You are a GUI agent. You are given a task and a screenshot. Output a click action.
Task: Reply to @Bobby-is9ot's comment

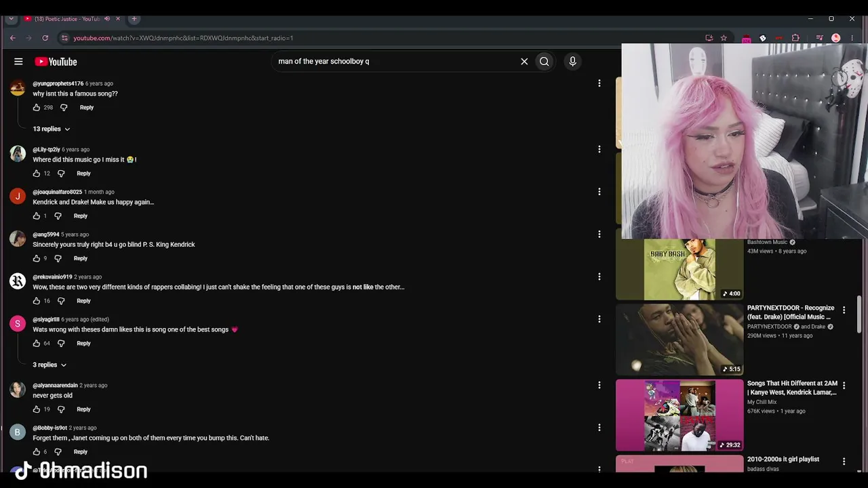[81, 451]
